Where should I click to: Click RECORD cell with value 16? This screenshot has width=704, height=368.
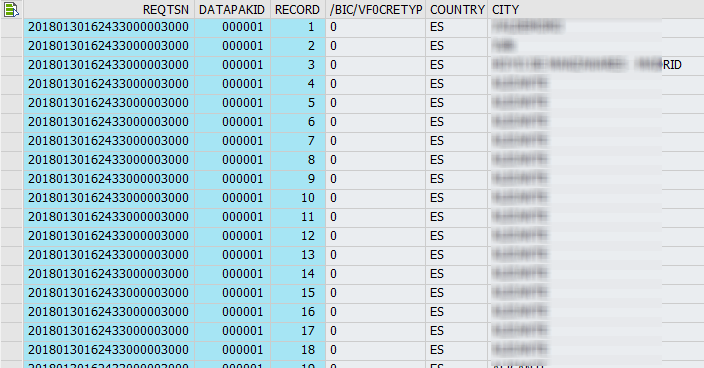point(298,312)
